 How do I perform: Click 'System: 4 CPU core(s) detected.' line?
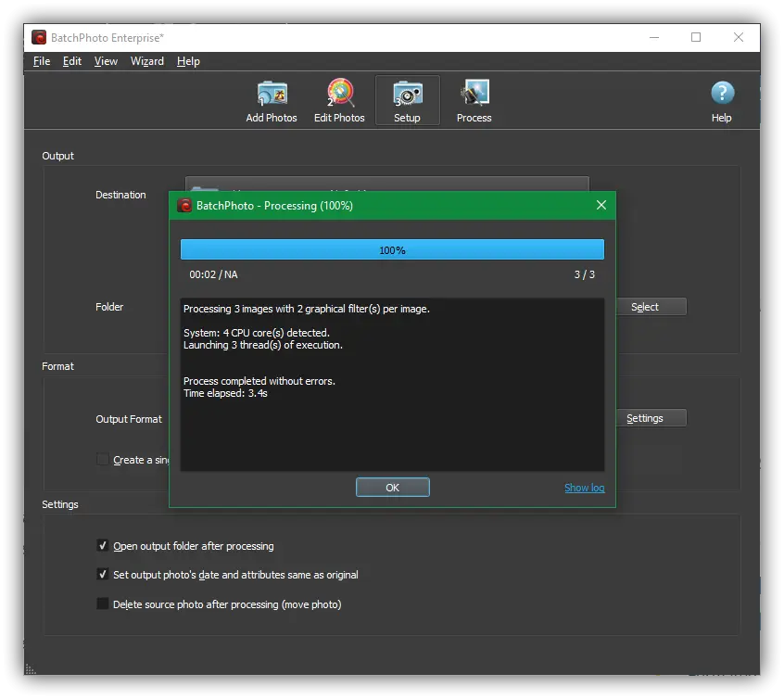pos(256,333)
